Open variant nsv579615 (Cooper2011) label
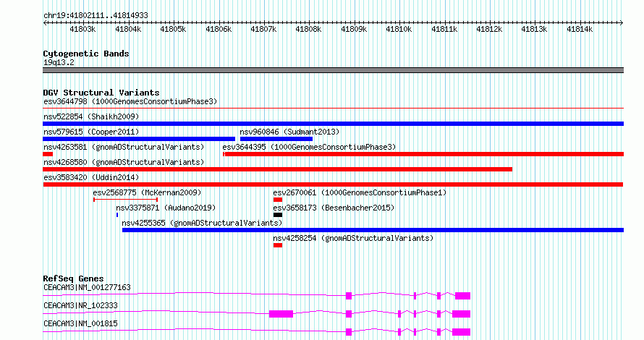Image resolution: width=644 pixels, height=340 pixels. tap(91, 132)
